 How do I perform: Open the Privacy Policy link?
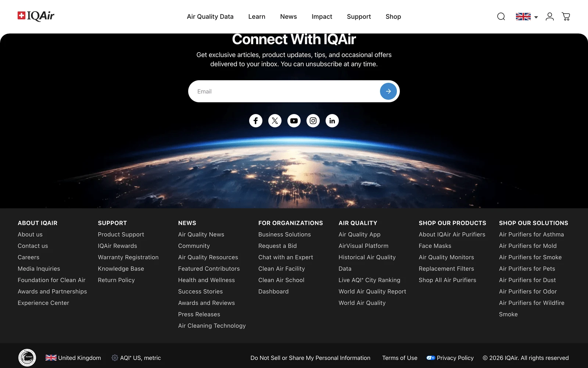pos(455,358)
